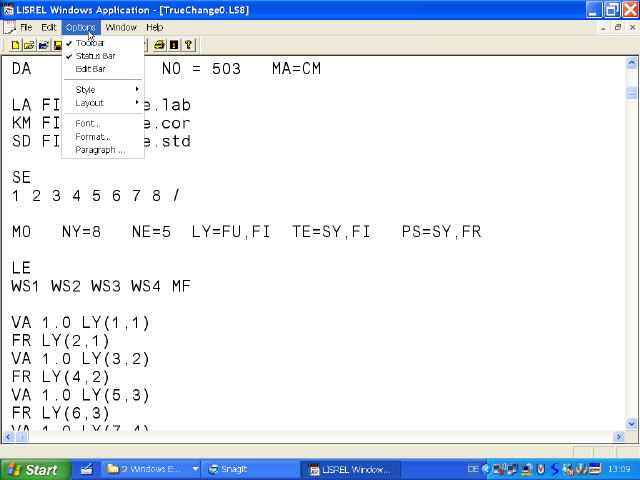
Task: Open the Paragraph... dialog entry
Action: point(100,150)
